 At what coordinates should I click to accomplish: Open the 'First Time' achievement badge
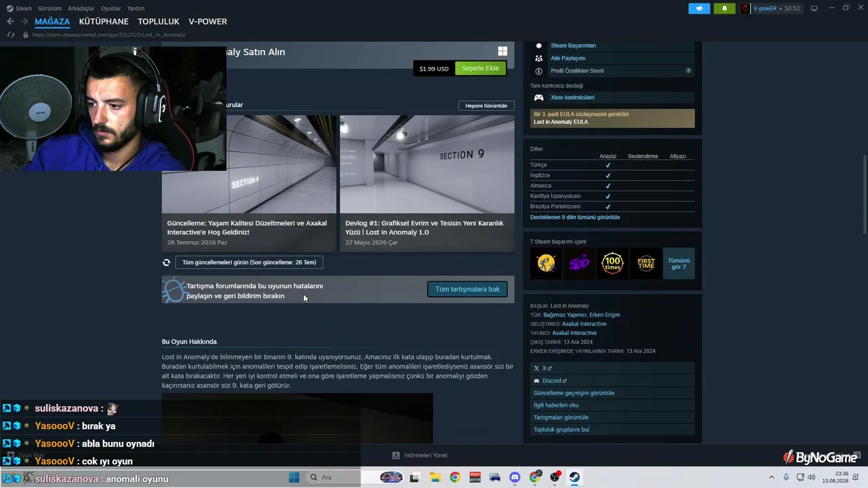coord(646,263)
